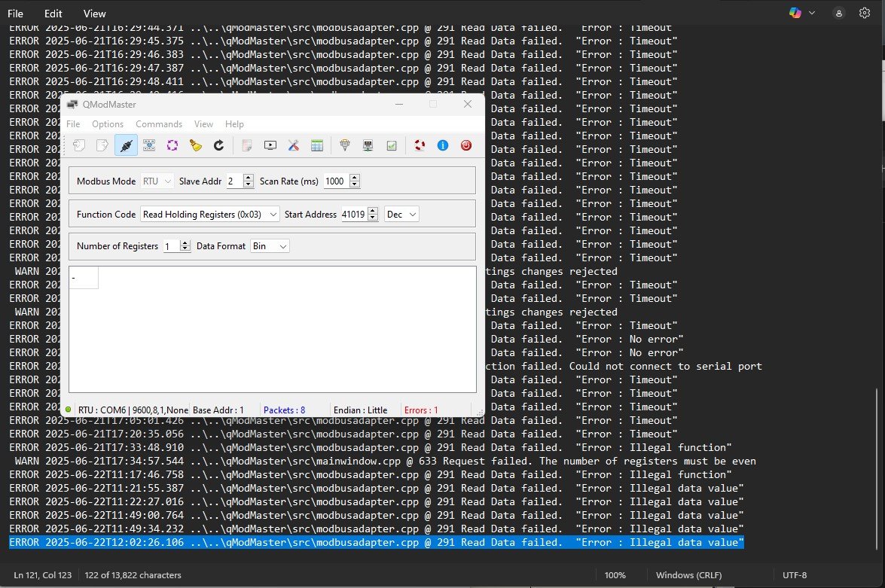Open QModMaster View menu
885x588 pixels.
tap(204, 124)
